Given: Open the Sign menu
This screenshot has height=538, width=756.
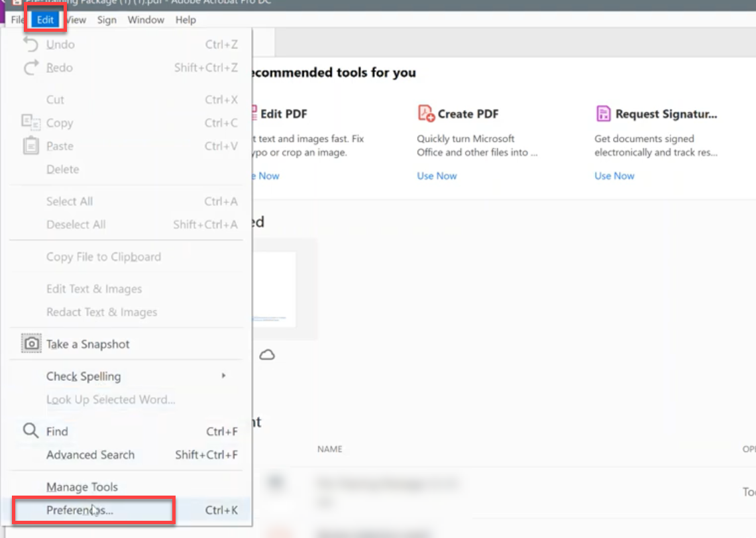Looking at the screenshot, I should coord(107,20).
